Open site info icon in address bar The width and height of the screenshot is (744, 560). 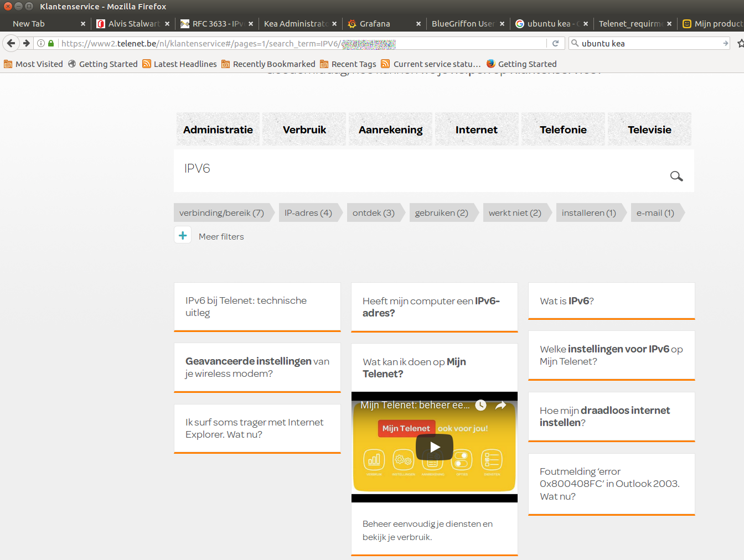41,43
